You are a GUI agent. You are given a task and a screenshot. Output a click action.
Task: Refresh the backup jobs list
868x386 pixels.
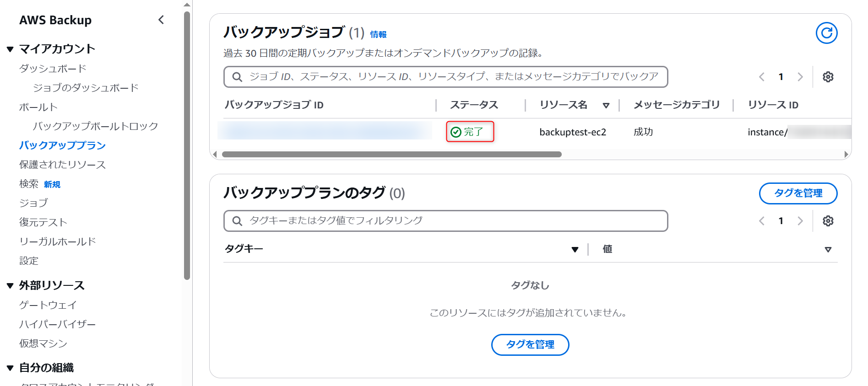click(x=826, y=33)
